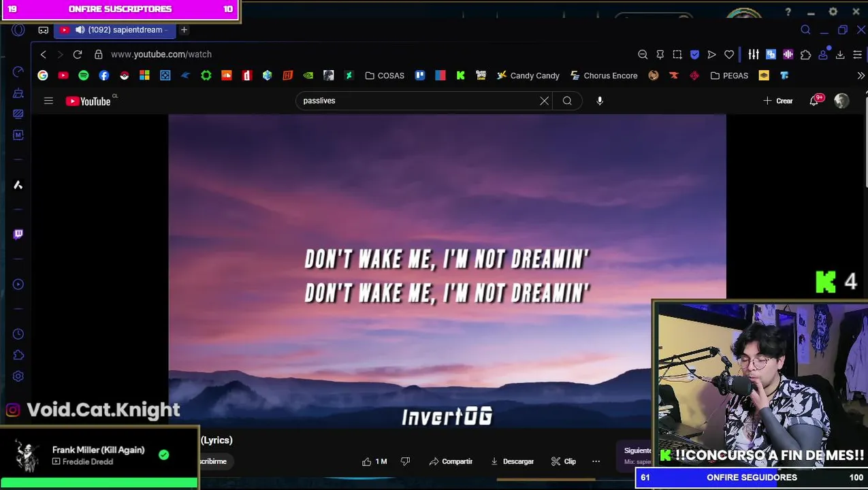Open the Opera menu logo
The width and height of the screenshot is (868, 490).
click(18, 30)
